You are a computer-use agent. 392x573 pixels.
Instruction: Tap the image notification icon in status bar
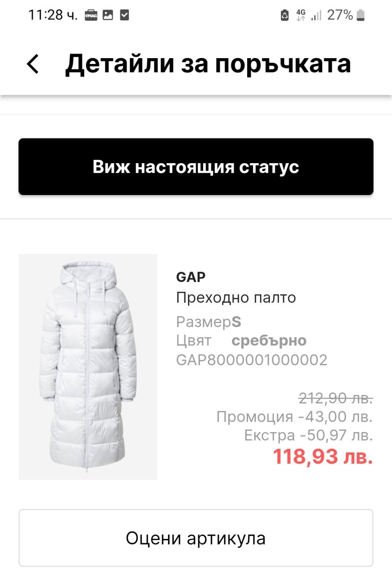108,15
